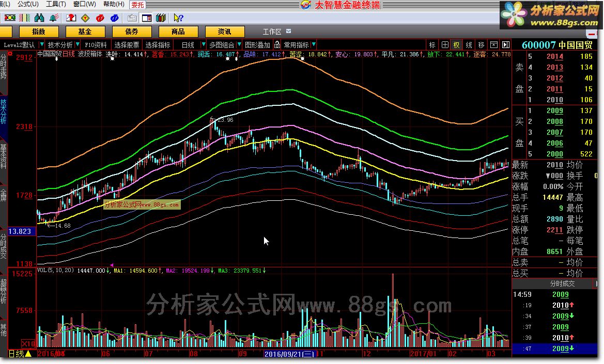Select the 指数 index tab
This screenshot has height=364, width=604.
39,31
